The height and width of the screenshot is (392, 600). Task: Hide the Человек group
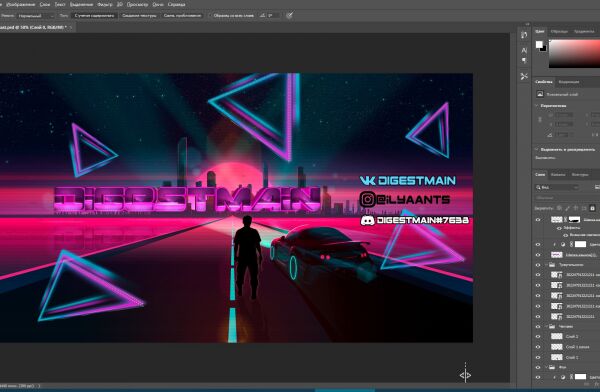coord(538,327)
